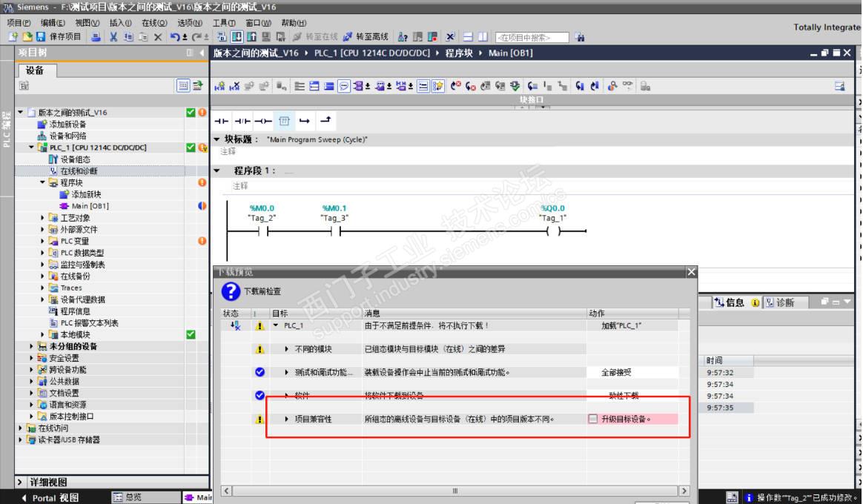Click the project search input field
863x504 pixels.
pos(532,37)
